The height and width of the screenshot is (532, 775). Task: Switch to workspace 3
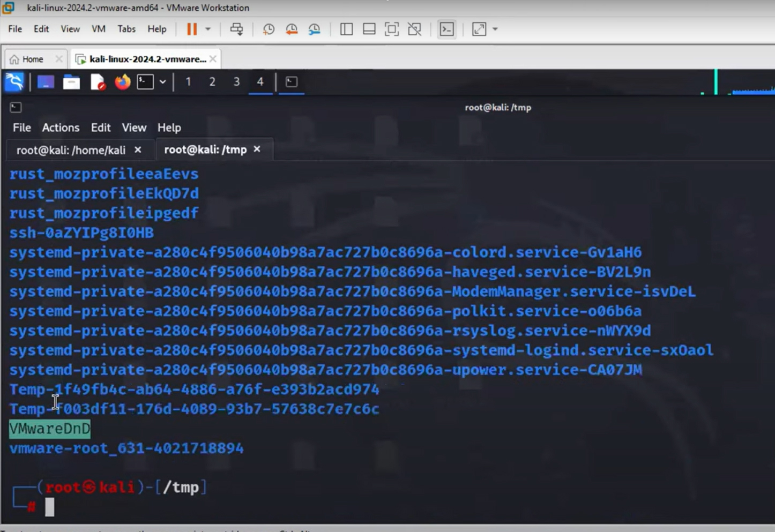[236, 82]
